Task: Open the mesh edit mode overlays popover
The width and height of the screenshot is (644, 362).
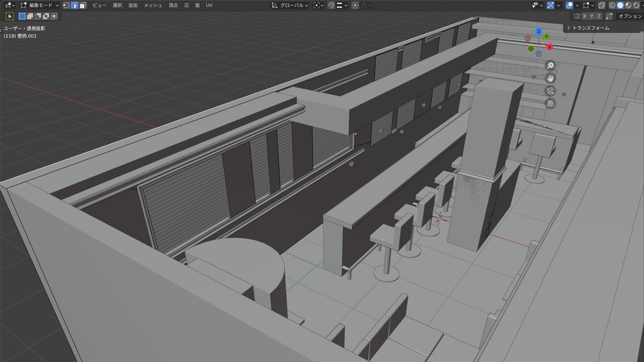Action: (x=589, y=5)
